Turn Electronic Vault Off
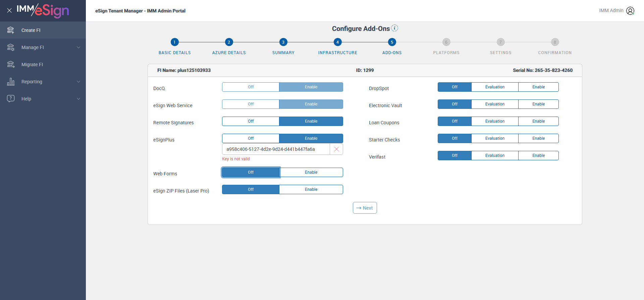 454,104
